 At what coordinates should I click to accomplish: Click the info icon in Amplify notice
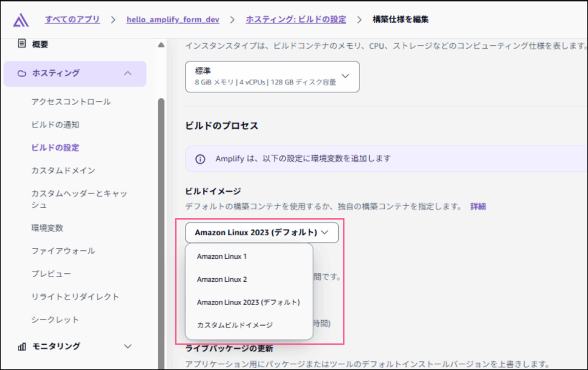[x=200, y=159]
